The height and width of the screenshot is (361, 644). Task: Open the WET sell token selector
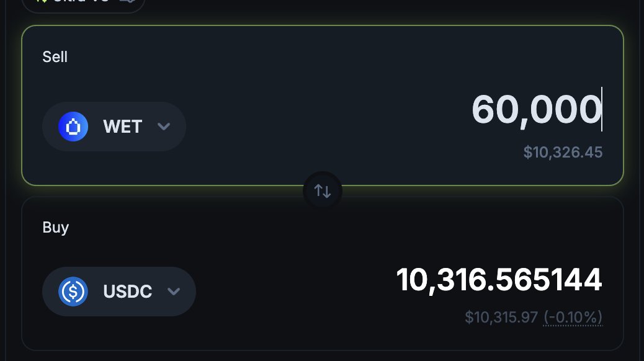point(114,127)
